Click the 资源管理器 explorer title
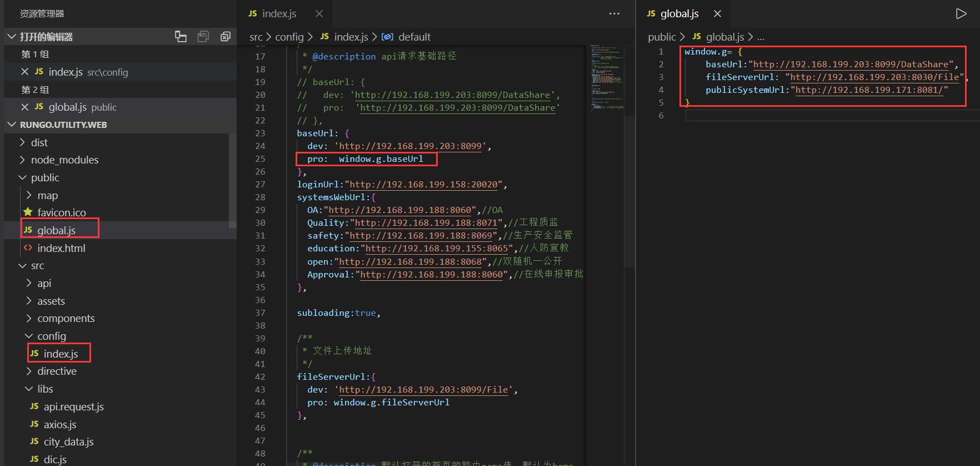This screenshot has height=466, width=980. pos(42,14)
